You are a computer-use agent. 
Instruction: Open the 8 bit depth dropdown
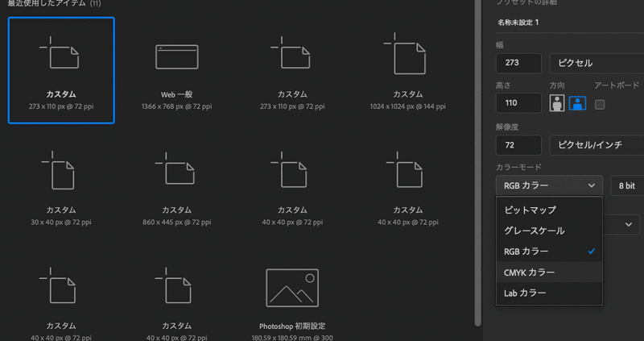pos(627,185)
